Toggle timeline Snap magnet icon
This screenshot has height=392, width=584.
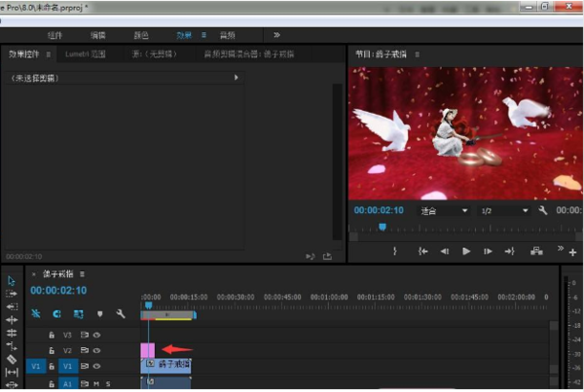tap(57, 314)
